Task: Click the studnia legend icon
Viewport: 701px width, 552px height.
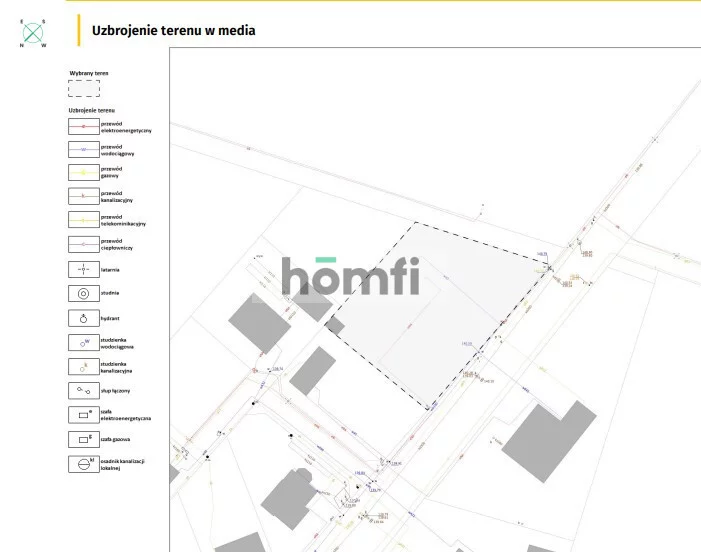Action: point(83,294)
